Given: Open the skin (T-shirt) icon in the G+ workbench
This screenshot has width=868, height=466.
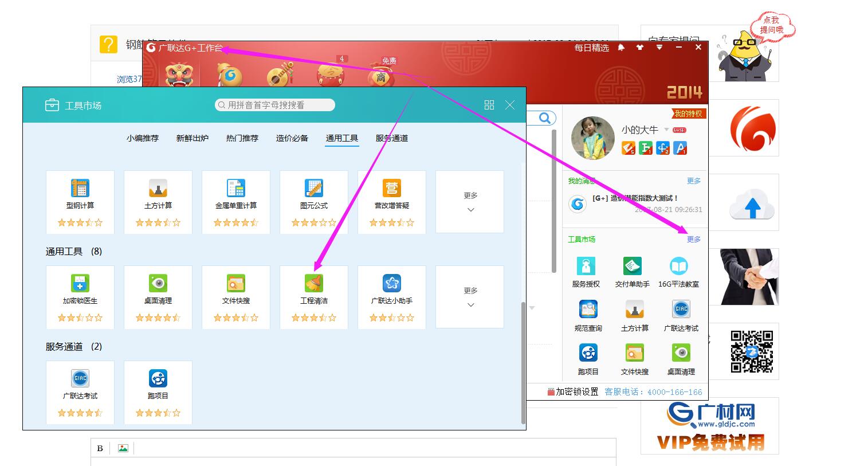Looking at the screenshot, I should (640, 48).
